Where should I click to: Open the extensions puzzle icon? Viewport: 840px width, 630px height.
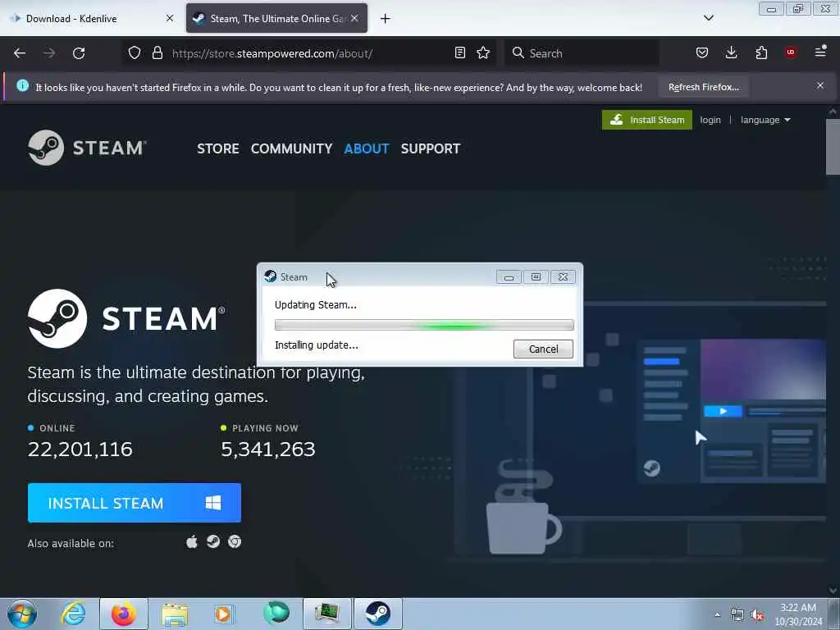coord(761,52)
